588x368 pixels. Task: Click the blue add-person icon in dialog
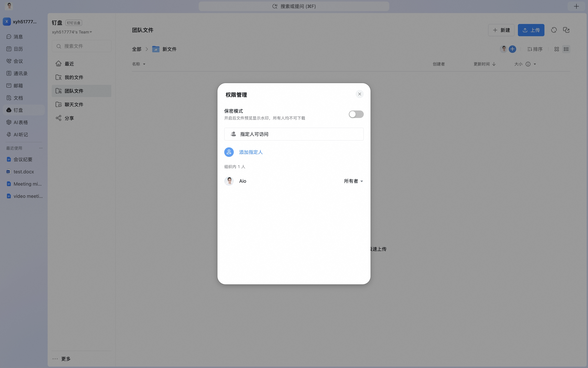click(x=229, y=152)
